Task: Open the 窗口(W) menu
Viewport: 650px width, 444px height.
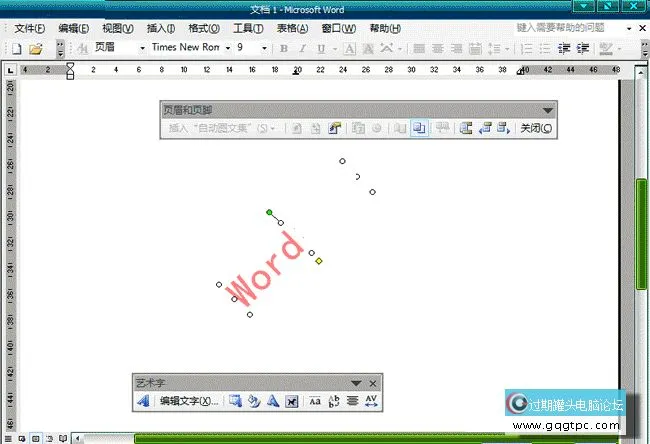Action: click(338, 29)
